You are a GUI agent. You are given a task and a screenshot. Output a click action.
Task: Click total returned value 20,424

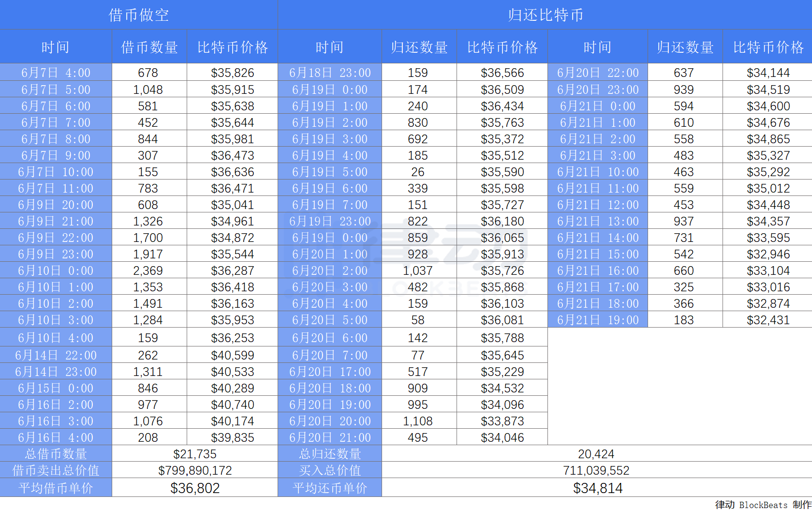coord(596,454)
